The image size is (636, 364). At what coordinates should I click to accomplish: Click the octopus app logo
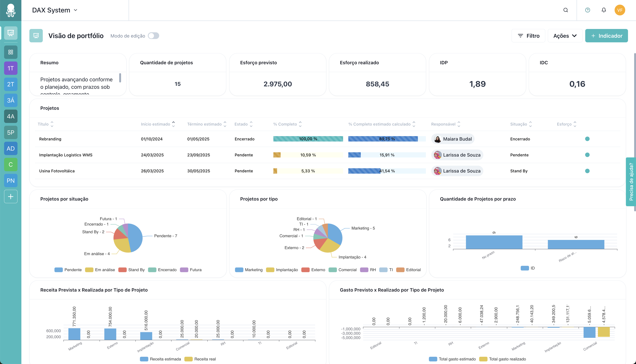point(11,10)
